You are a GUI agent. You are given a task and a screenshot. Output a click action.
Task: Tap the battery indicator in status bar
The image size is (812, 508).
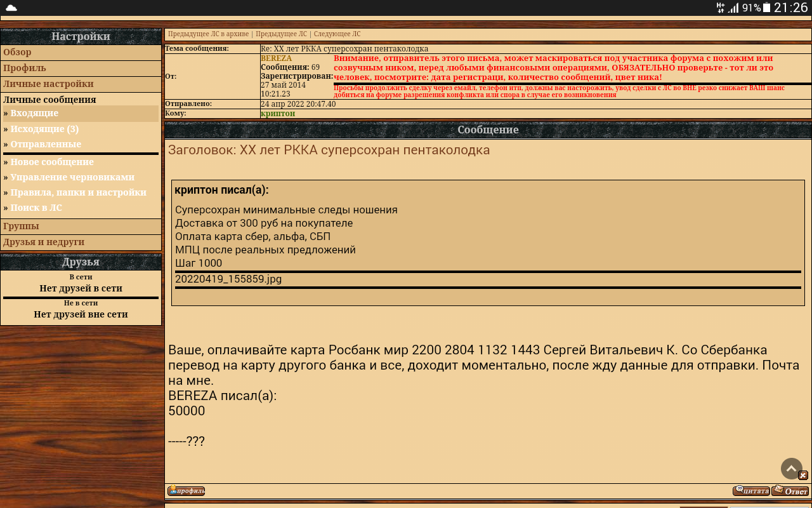766,8
